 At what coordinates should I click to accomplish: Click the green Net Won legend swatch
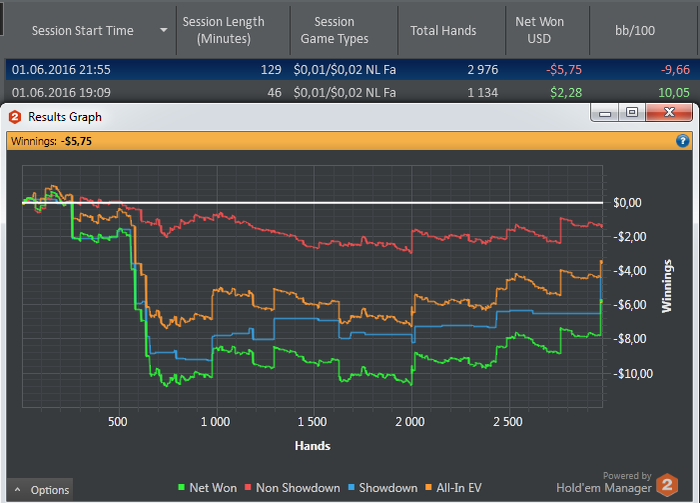click(x=181, y=487)
